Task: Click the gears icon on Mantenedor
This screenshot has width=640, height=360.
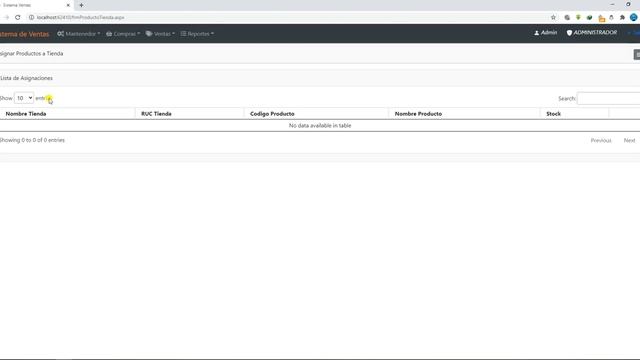Action: (61, 34)
